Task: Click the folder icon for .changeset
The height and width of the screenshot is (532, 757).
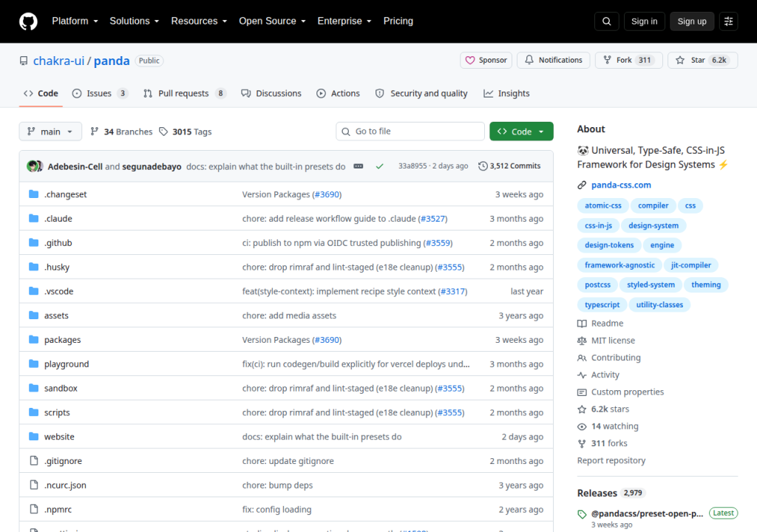Action: (x=34, y=194)
